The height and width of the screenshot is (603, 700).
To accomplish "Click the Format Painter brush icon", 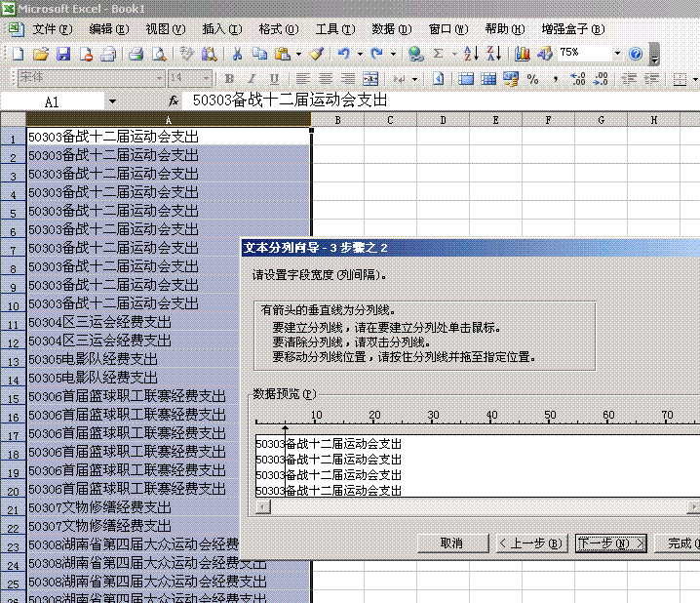I will [316, 54].
